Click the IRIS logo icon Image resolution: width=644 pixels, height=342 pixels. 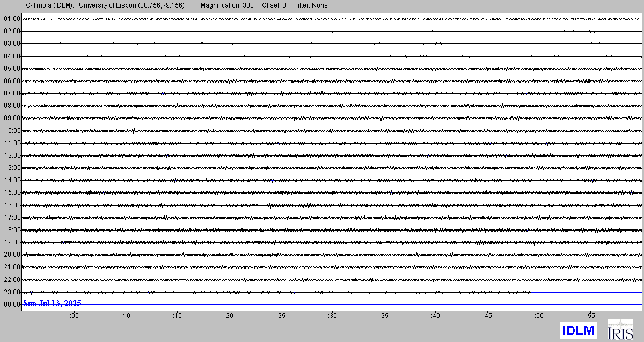click(x=620, y=330)
